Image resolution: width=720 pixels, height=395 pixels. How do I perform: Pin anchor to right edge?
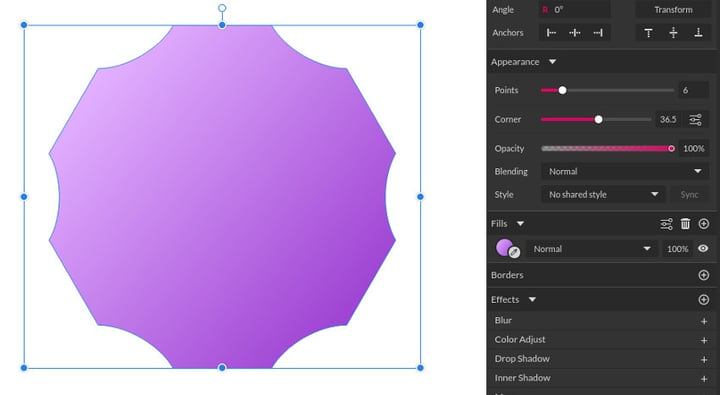(598, 33)
